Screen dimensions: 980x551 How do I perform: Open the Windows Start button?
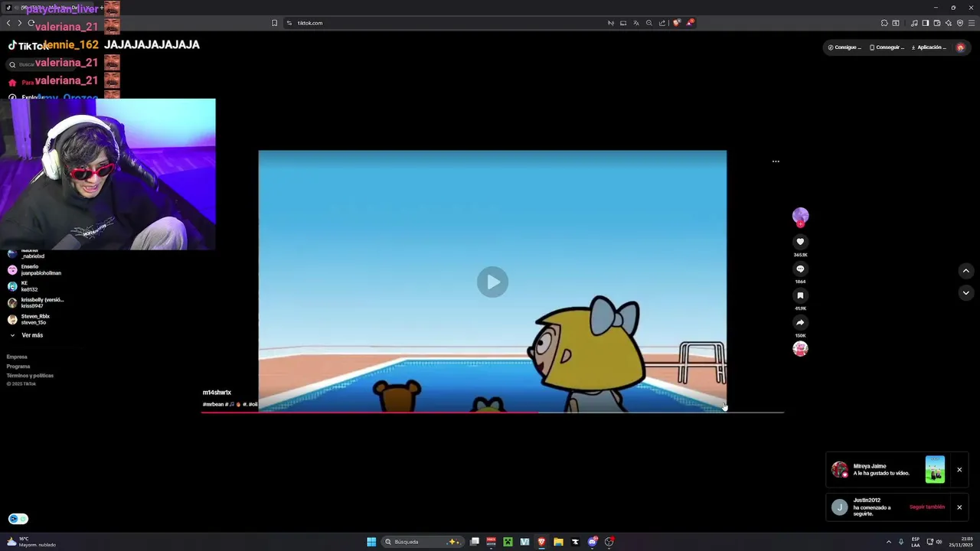[371, 542]
